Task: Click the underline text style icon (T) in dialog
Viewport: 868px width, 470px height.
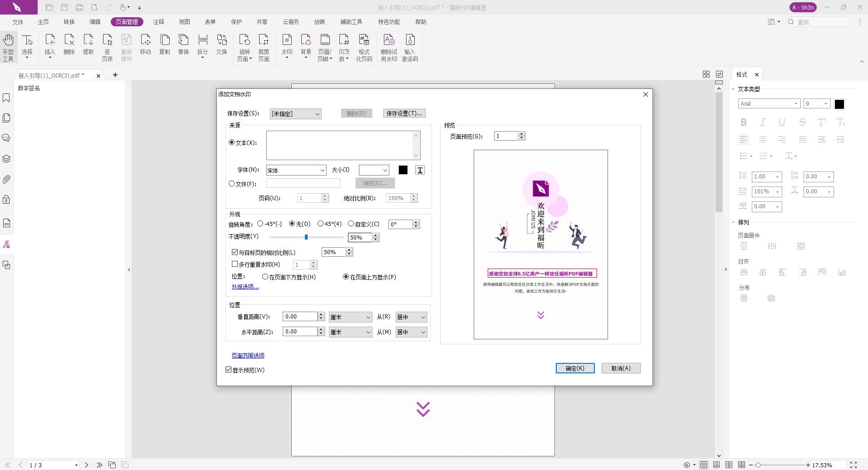Action: pos(420,170)
